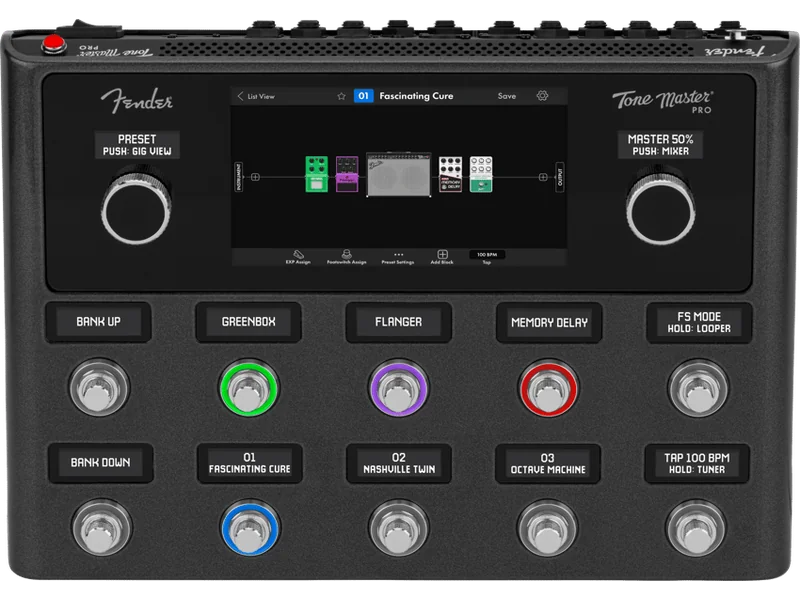Tap the FS MODE HOLD: LOOPER display
Viewport: 800px width, 600px height.
click(x=699, y=322)
